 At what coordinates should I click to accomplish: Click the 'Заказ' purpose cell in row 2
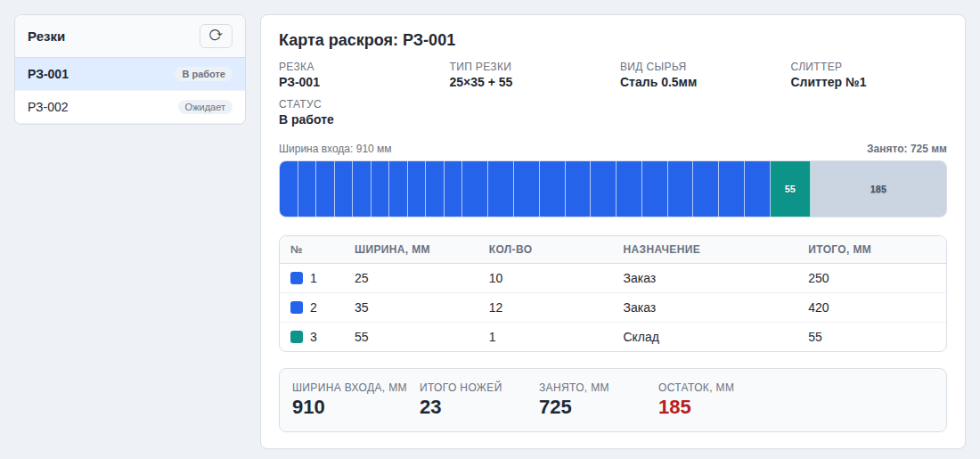[640, 307]
